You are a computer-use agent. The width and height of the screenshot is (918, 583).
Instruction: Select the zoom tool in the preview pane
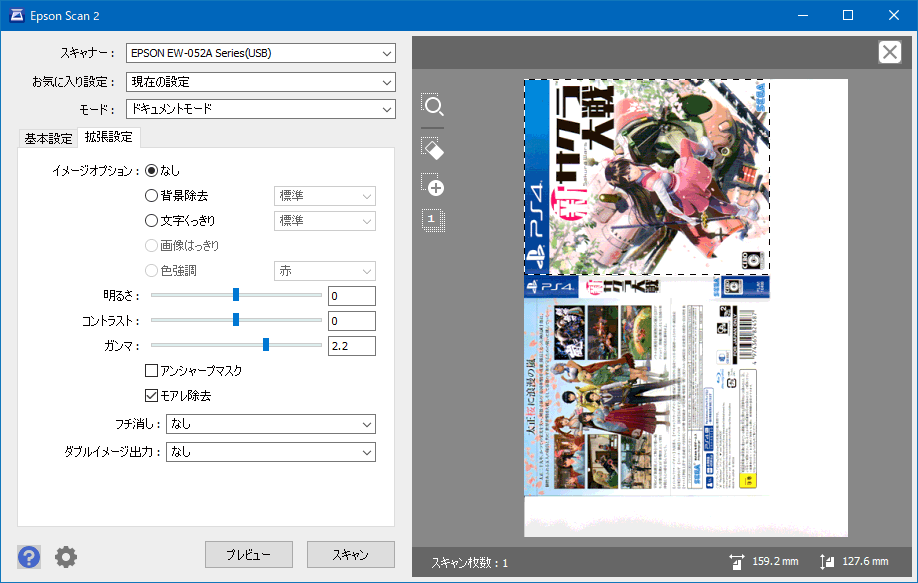[x=432, y=105]
